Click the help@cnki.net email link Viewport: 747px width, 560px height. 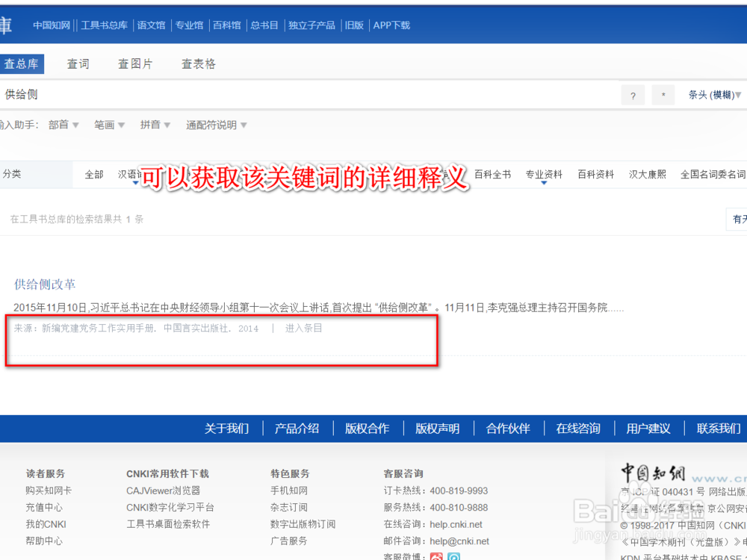[x=459, y=541]
